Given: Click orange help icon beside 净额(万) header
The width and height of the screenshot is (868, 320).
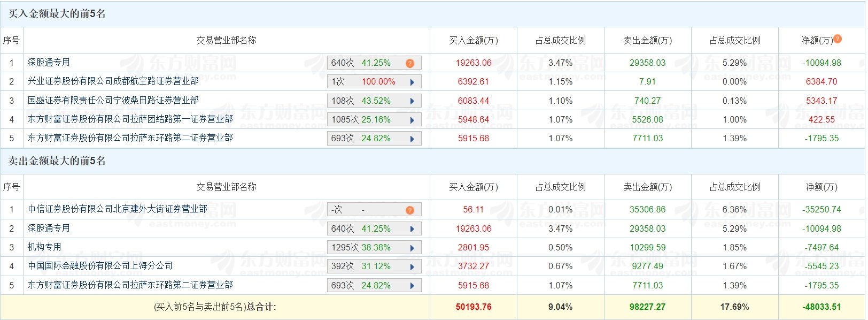Looking at the screenshot, I should [838, 39].
